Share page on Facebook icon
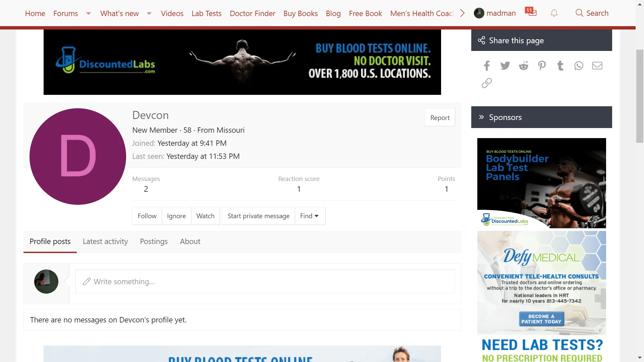This screenshot has width=644, height=362. click(487, 66)
